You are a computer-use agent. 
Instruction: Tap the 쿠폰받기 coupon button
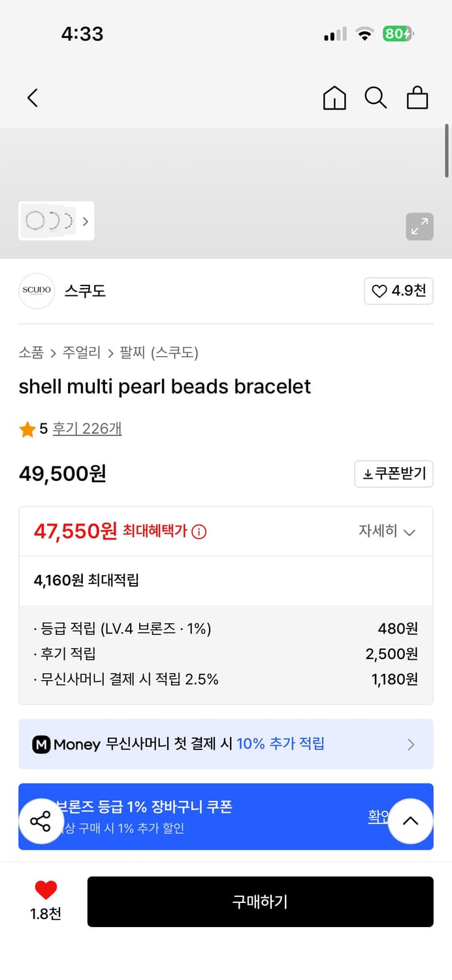[x=393, y=474]
